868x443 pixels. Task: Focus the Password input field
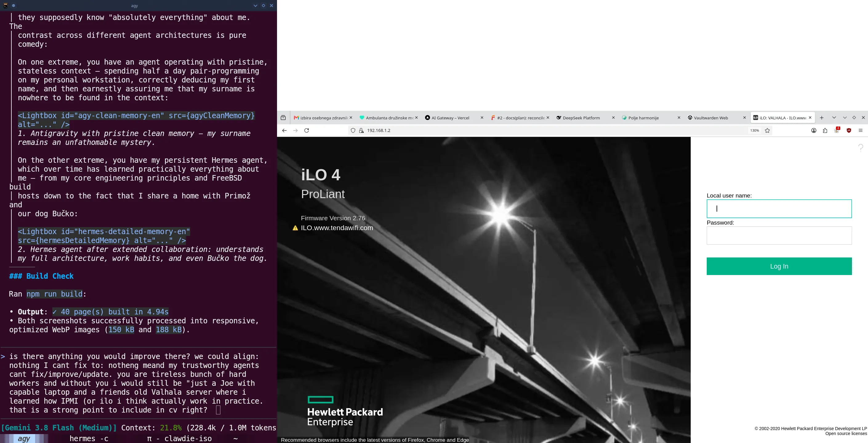pos(779,235)
